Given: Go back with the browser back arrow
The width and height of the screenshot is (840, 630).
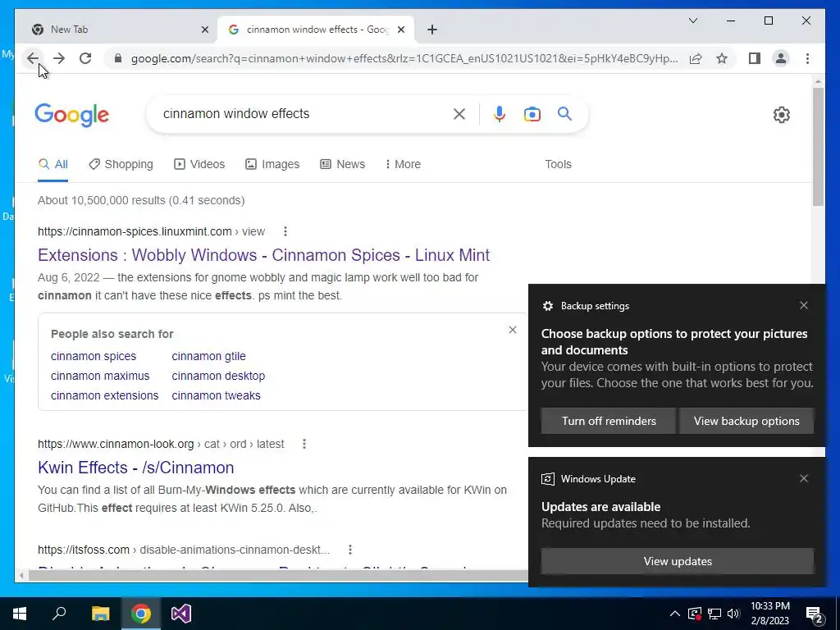Looking at the screenshot, I should coord(33,58).
